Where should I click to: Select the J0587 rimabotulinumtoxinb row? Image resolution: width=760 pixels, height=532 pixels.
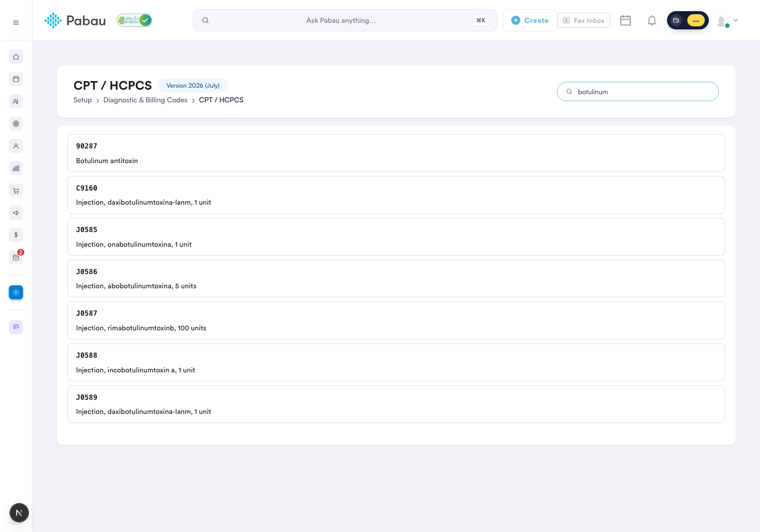pos(396,320)
